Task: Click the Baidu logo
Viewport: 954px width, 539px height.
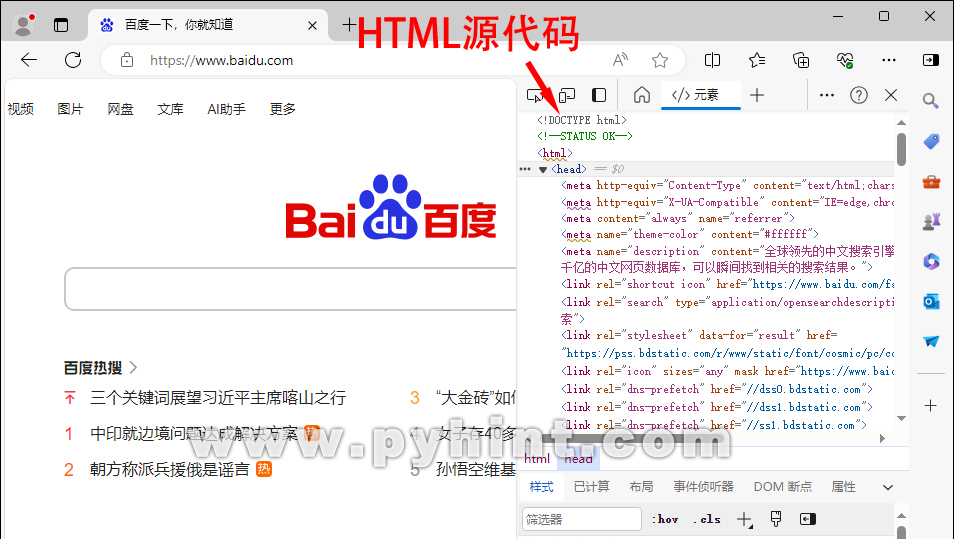Action: point(391,207)
